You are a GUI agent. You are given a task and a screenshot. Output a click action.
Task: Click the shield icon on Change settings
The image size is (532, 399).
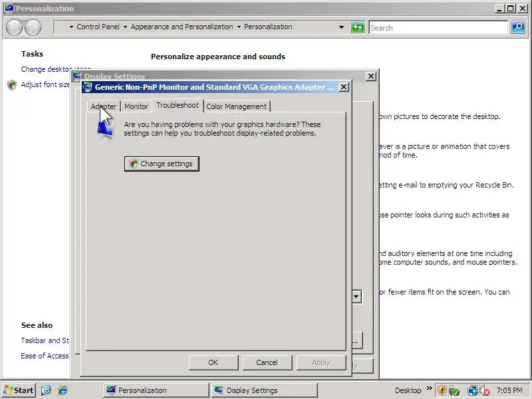tap(134, 164)
